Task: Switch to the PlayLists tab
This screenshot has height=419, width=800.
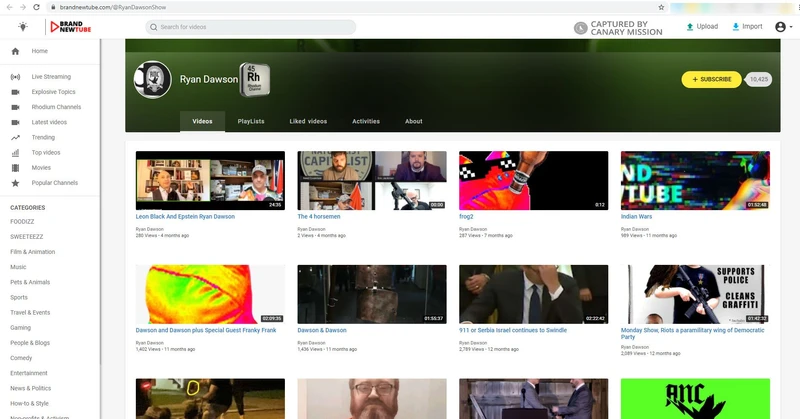Action: point(251,121)
